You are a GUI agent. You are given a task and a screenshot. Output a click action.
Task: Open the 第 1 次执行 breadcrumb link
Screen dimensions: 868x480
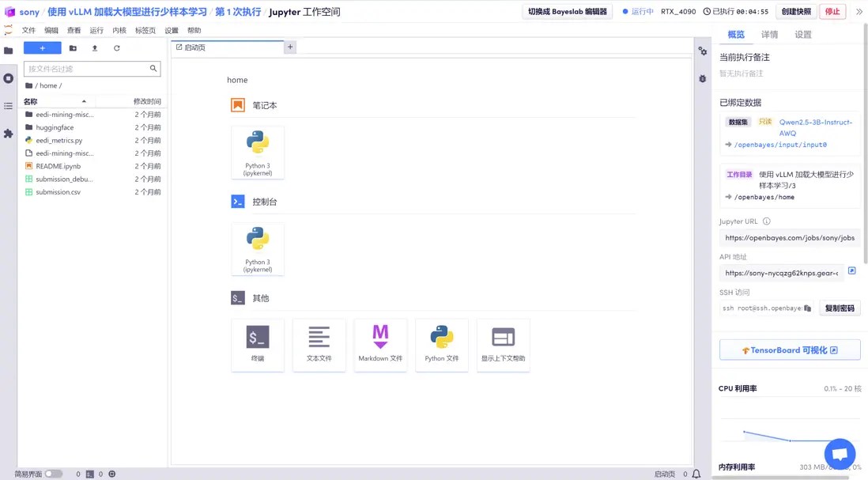238,12
